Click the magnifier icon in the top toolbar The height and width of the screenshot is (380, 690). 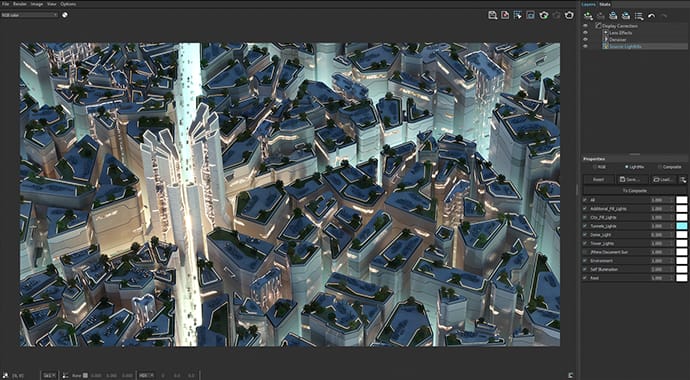493,15
